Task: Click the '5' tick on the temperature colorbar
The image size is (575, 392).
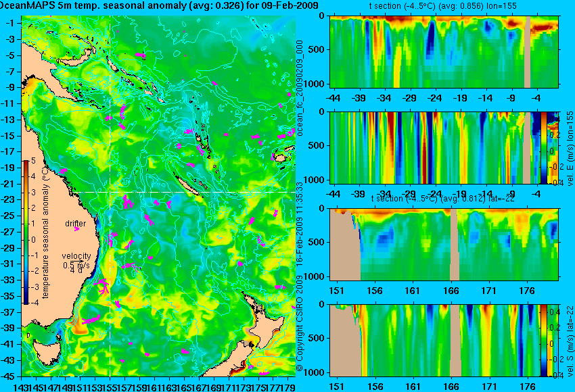Action: pyautogui.click(x=33, y=161)
